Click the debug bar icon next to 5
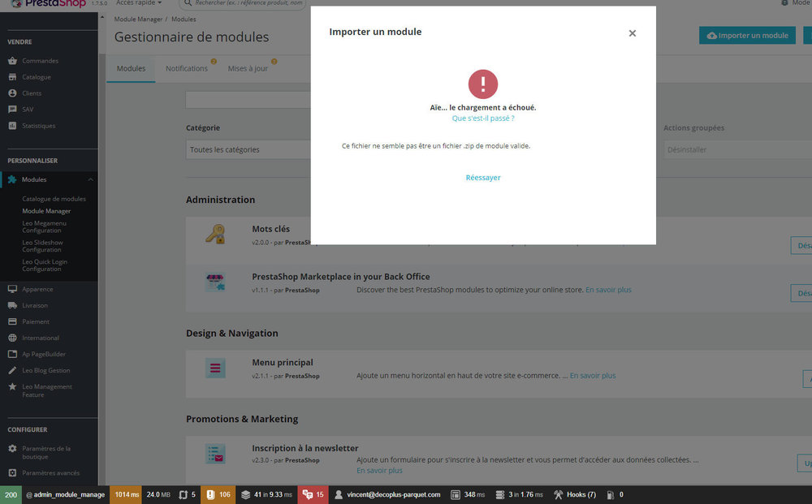The height and width of the screenshot is (504, 812). [183, 495]
